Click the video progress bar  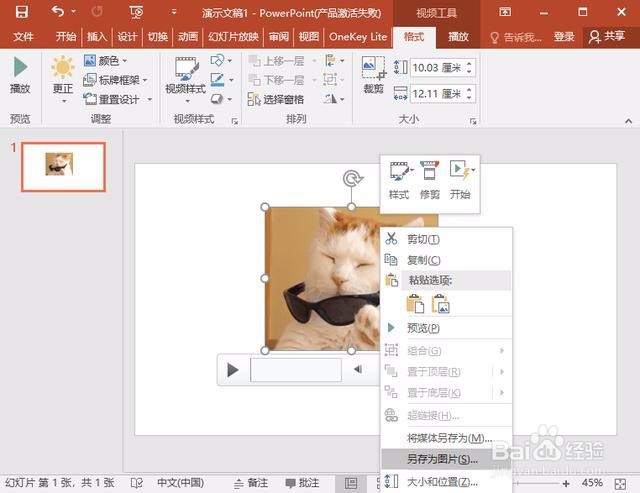(x=296, y=370)
